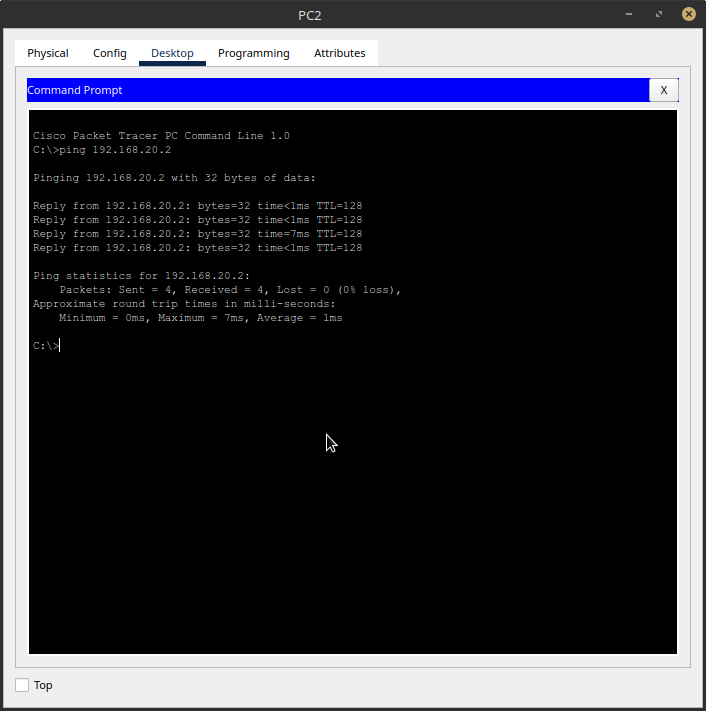Open the Config tab
This screenshot has height=711, width=706.
click(x=110, y=53)
